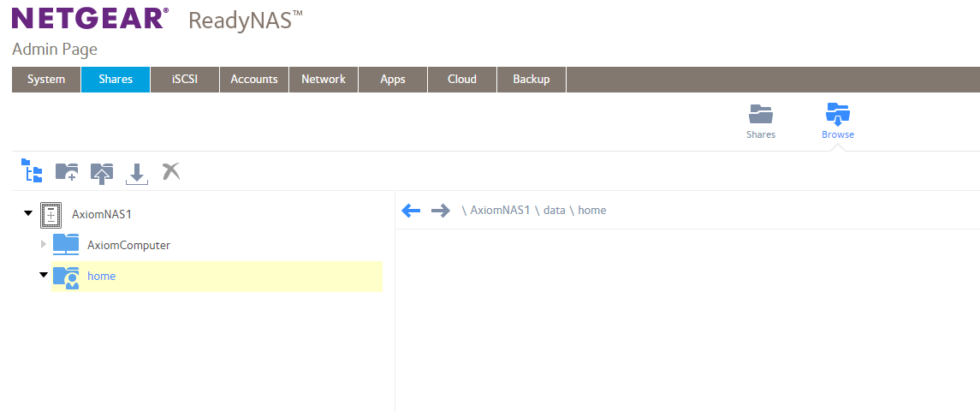This screenshot has width=980, height=411.
Task: Go back with blue left arrow
Action: pos(411,211)
